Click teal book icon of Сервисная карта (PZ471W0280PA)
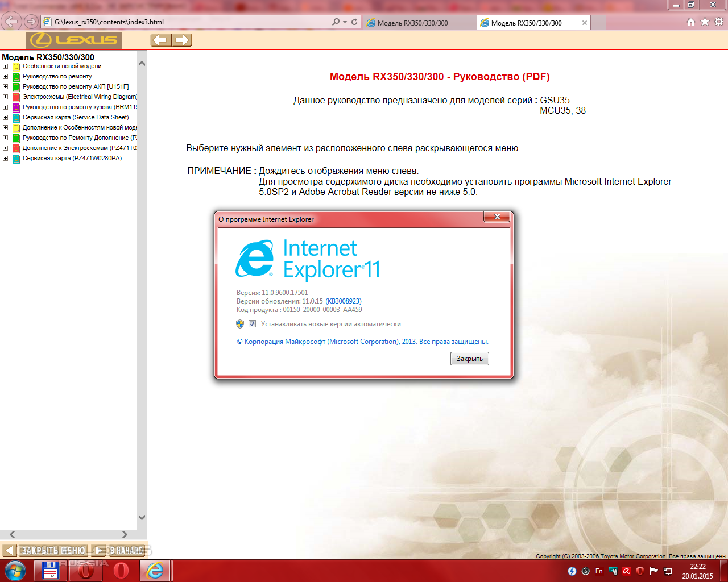Viewport: 728px width, 582px height. point(16,159)
